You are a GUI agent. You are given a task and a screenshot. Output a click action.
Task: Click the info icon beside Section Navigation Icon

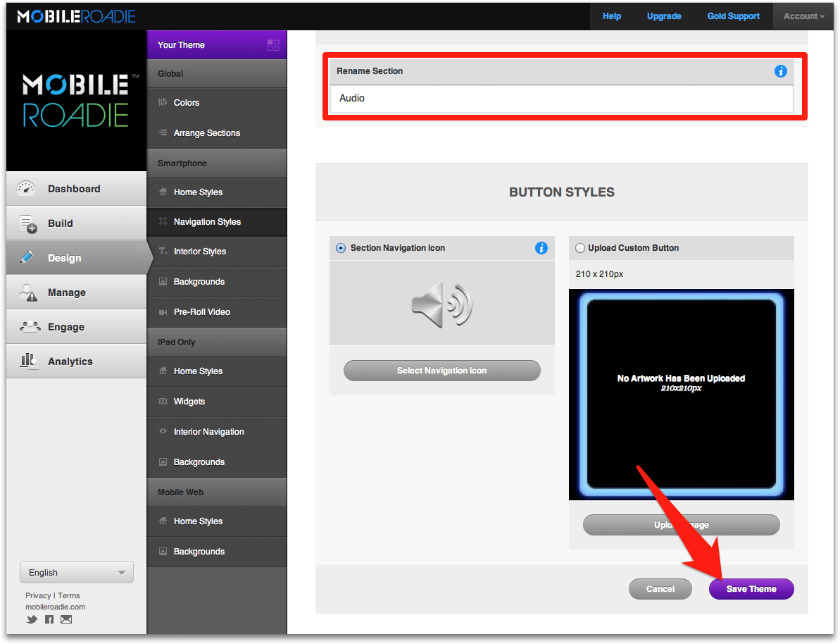pyautogui.click(x=541, y=248)
